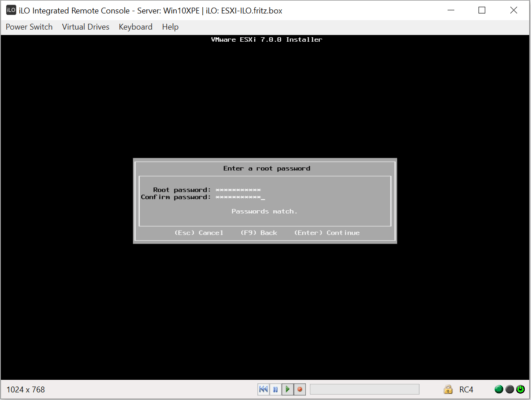Click the (F9) Back option
Screen dimensions: 531x400
(259, 233)
